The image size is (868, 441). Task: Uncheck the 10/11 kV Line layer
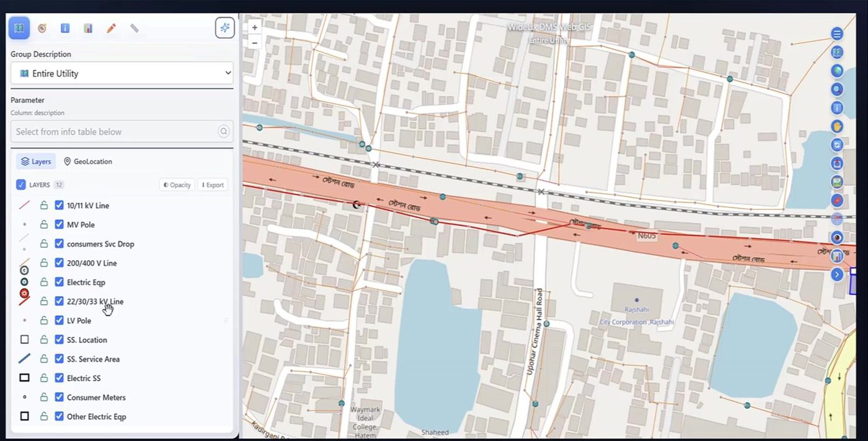(60, 206)
